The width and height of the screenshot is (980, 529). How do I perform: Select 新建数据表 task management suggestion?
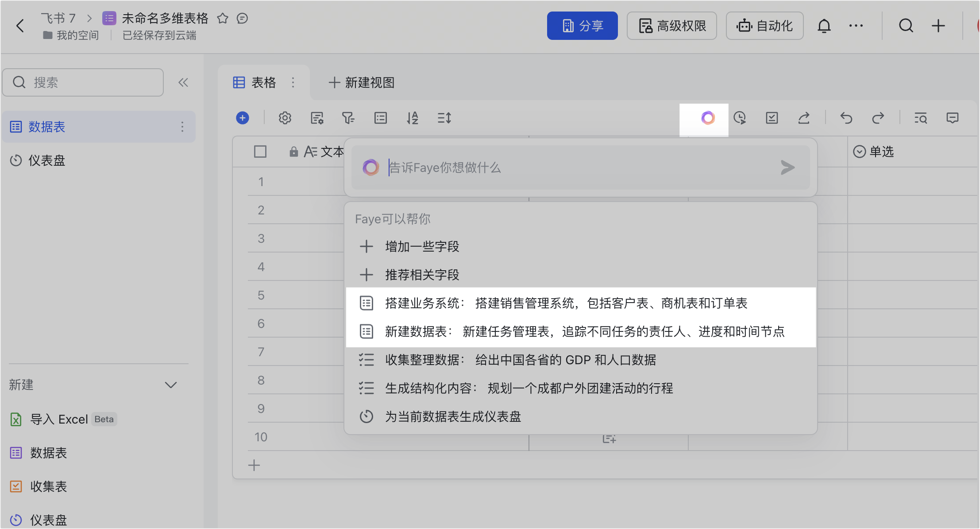tap(581, 331)
